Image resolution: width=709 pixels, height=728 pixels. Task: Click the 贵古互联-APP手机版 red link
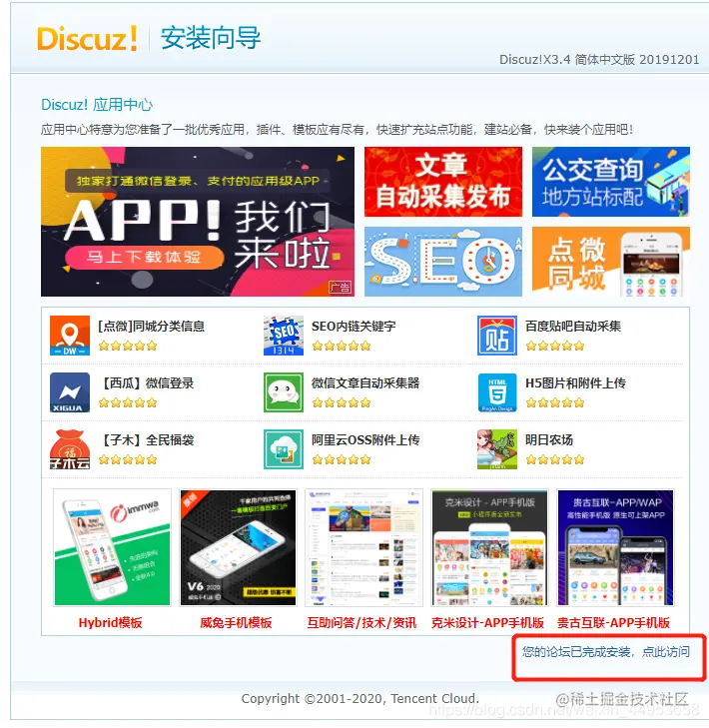pyautogui.click(x=613, y=622)
